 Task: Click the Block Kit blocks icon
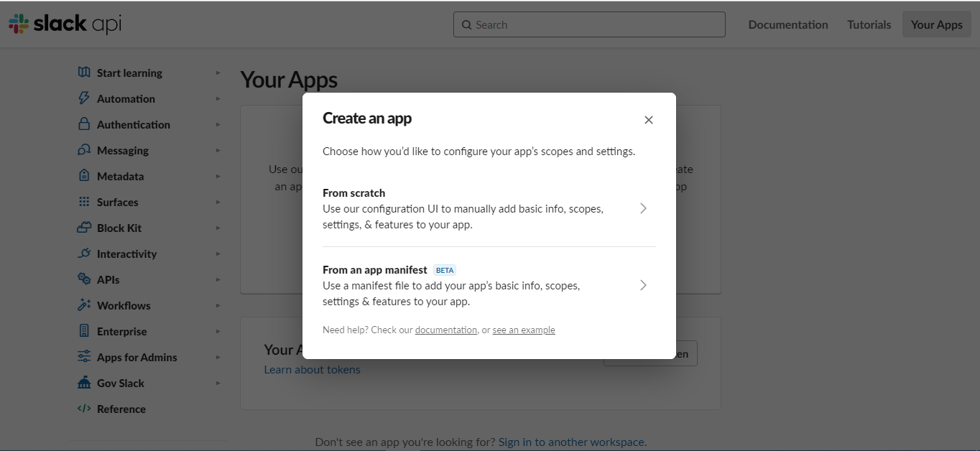[84, 228]
